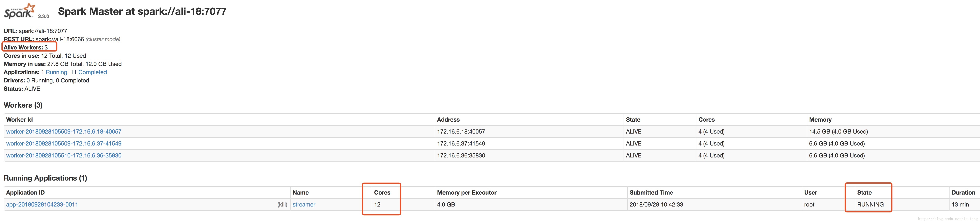Click the Workers (3) section heading

coord(23,105)
